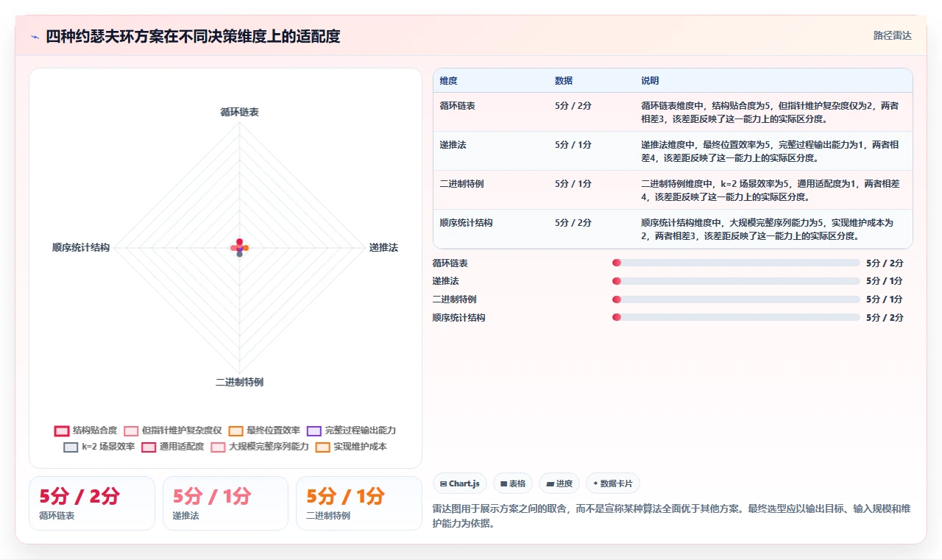
Task: Click the description starting 二进制特例维度中
Action: 770,190
